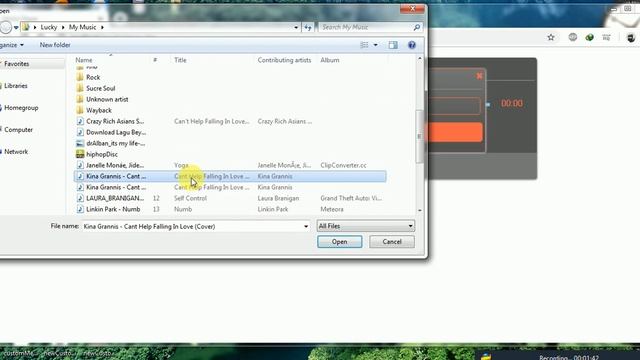Open the Rock folder
Viewport: 640px width, 360px height.
click(x=93, y=77)
